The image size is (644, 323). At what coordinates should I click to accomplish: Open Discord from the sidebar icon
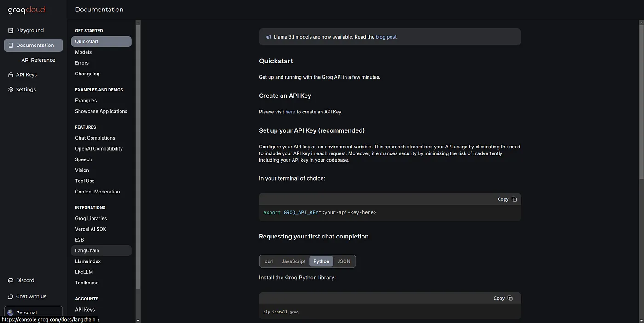pos(11,281)
